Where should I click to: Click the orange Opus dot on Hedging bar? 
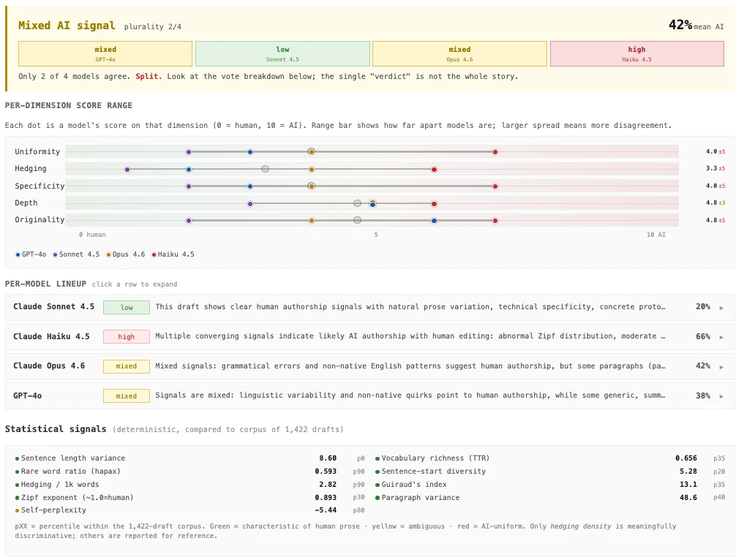311,170
